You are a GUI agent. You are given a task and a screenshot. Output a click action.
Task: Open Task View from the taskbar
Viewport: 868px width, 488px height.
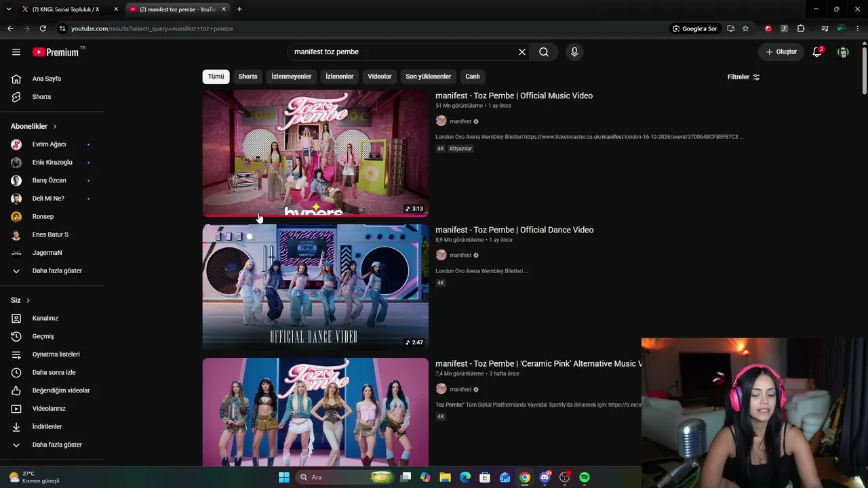click(406, 477)
